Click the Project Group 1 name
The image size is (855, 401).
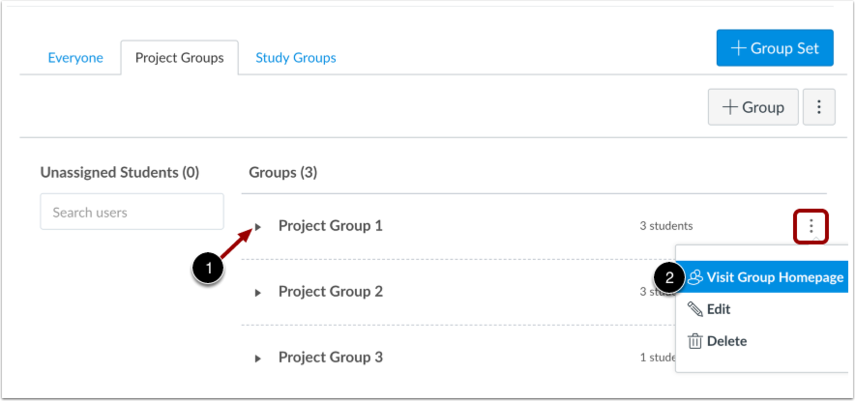coord(330,226)
